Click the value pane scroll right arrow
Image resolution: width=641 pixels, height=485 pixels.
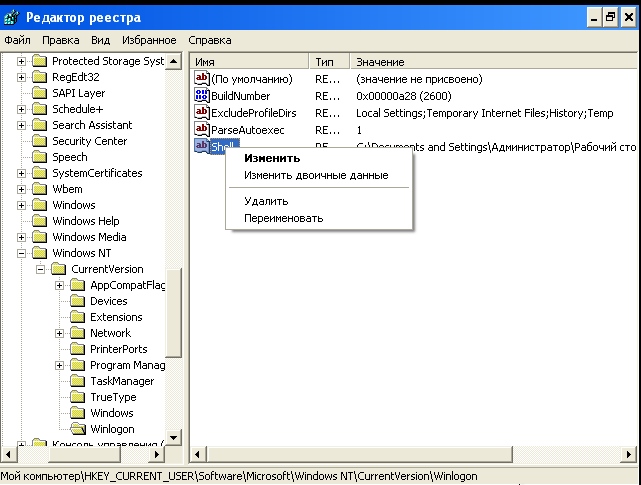pos(629,454)
